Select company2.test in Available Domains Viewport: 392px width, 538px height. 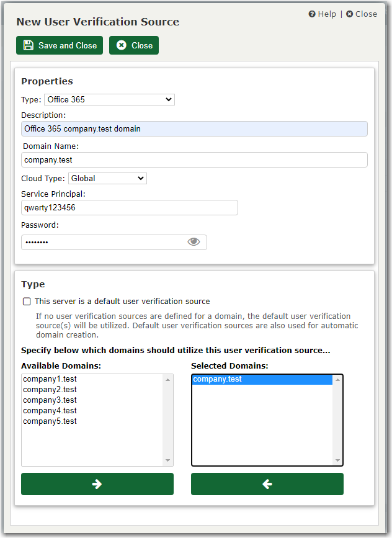(92, 390)
